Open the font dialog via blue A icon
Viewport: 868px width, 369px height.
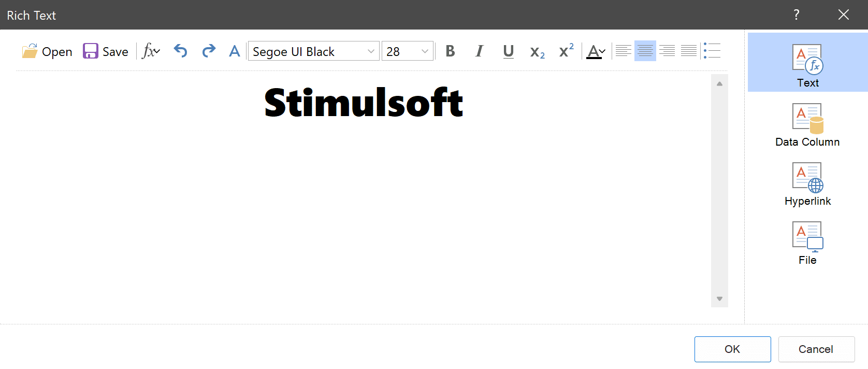235,51
